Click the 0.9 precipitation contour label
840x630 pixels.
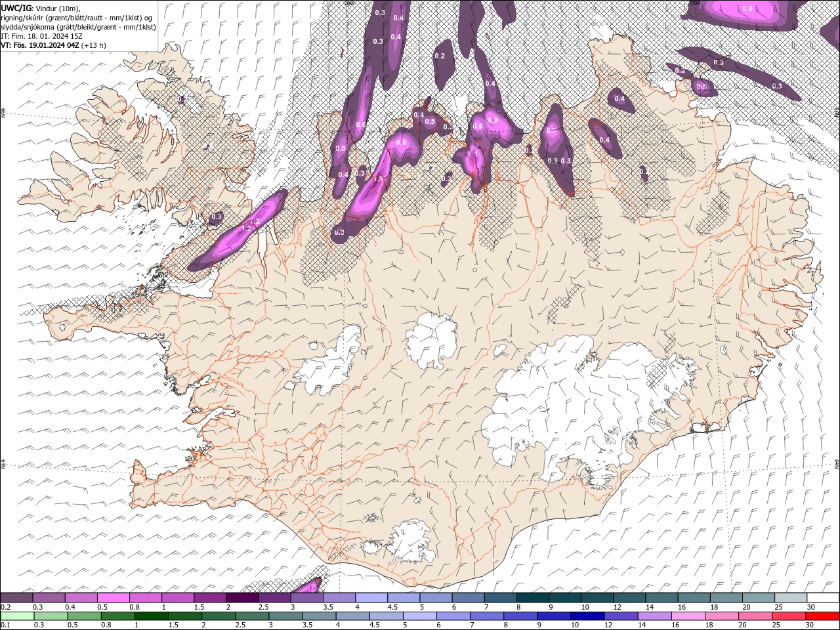[493, 120]
